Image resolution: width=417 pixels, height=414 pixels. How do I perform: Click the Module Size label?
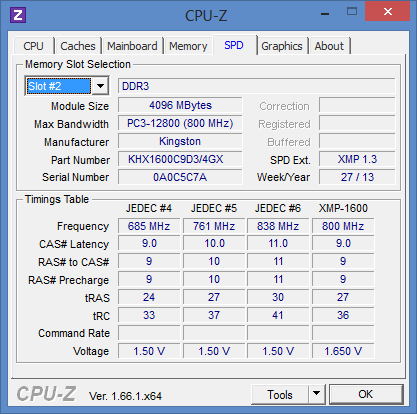[x=80, y=106]
